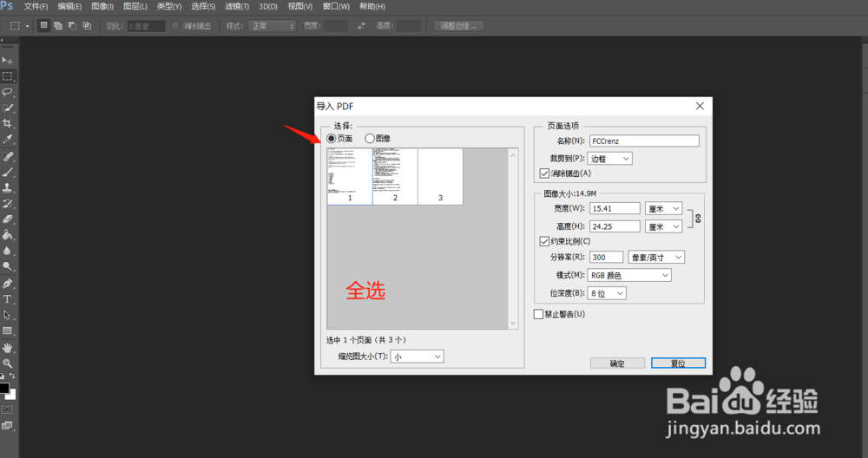Select the Healing Brush tool

[x=7, y=156]
